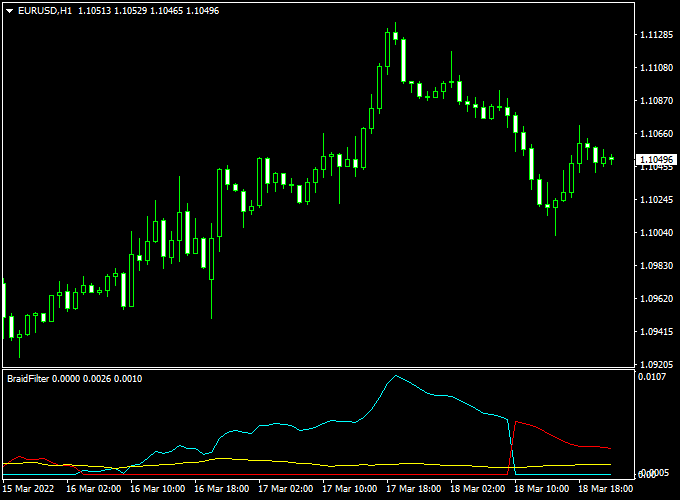Click the 1.09415 price level on the price scale
This screenshot has height=500, width=680.
click(657, 331)
